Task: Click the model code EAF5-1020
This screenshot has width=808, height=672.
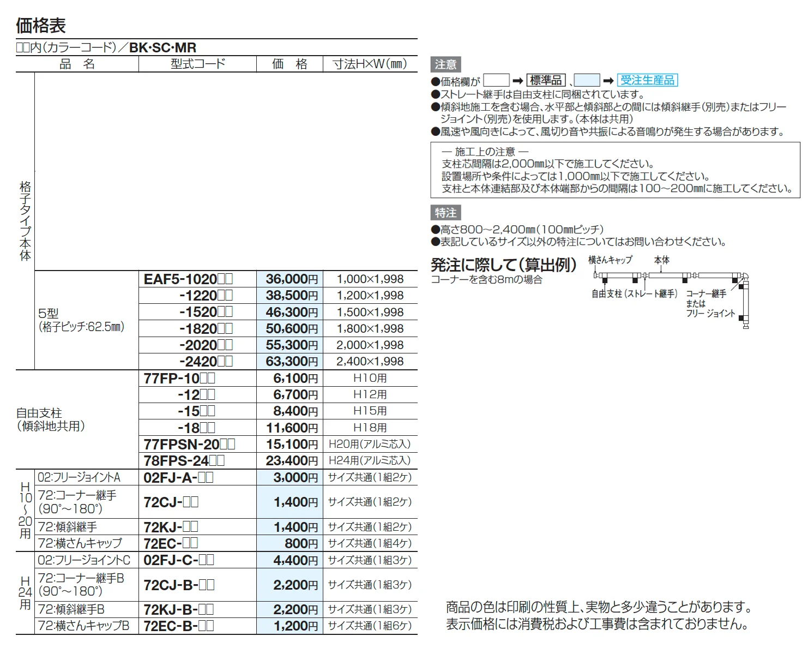Action: point(188,279)
